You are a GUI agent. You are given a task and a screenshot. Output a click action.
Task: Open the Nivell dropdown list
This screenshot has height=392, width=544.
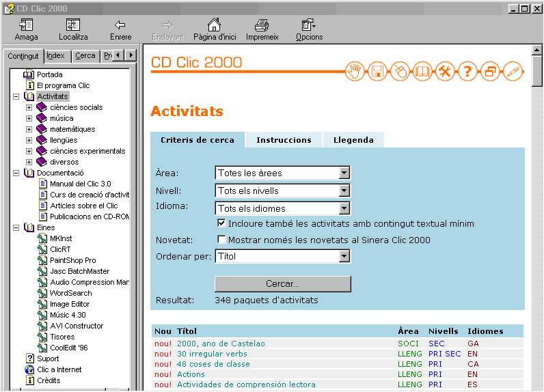point(344,191)
